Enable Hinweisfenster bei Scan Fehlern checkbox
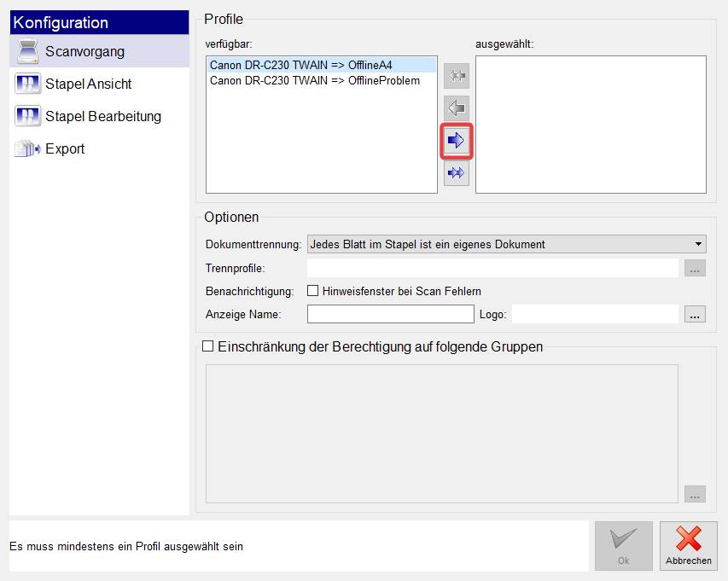728x581 pixels. tap(313, 291)
